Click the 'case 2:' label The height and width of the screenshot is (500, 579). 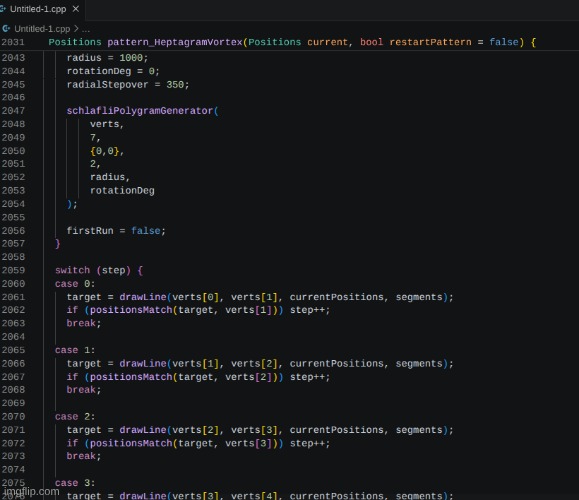[75, 417]
